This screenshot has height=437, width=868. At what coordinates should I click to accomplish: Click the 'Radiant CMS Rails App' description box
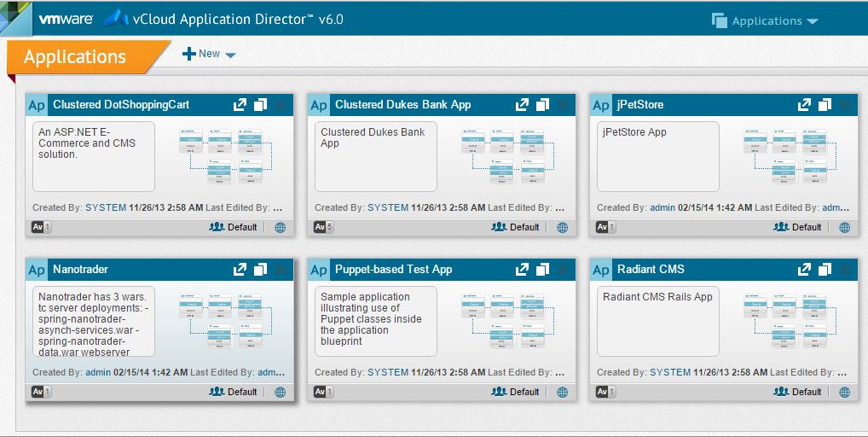pyautogui.click(x=658, y=321)
